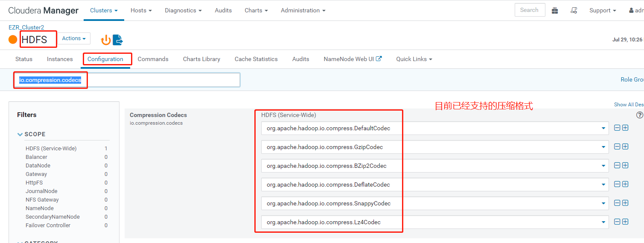Screen dimensions: 644x243
Task: Go to the EZR_Cluster2 breadcrumb link
Action: point(26,27)
